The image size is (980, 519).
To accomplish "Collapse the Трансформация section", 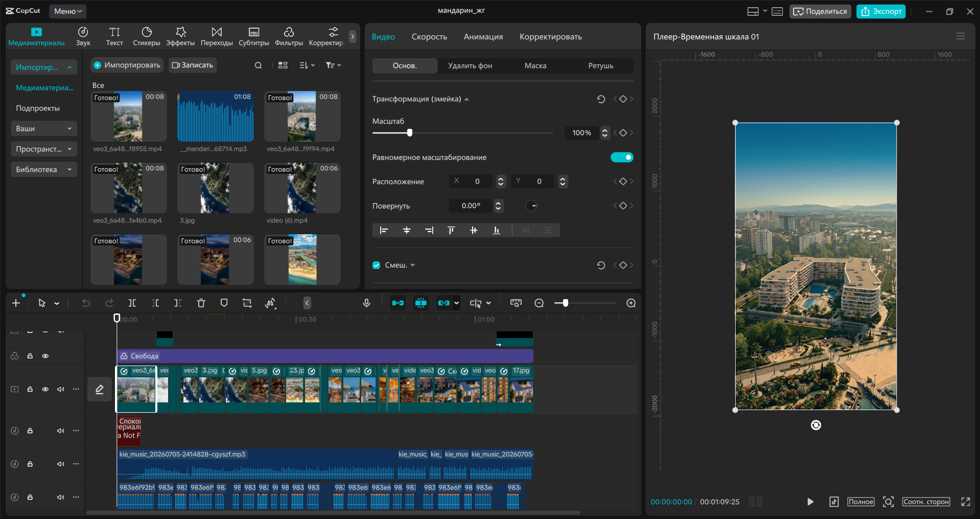I will coord(466,99).
